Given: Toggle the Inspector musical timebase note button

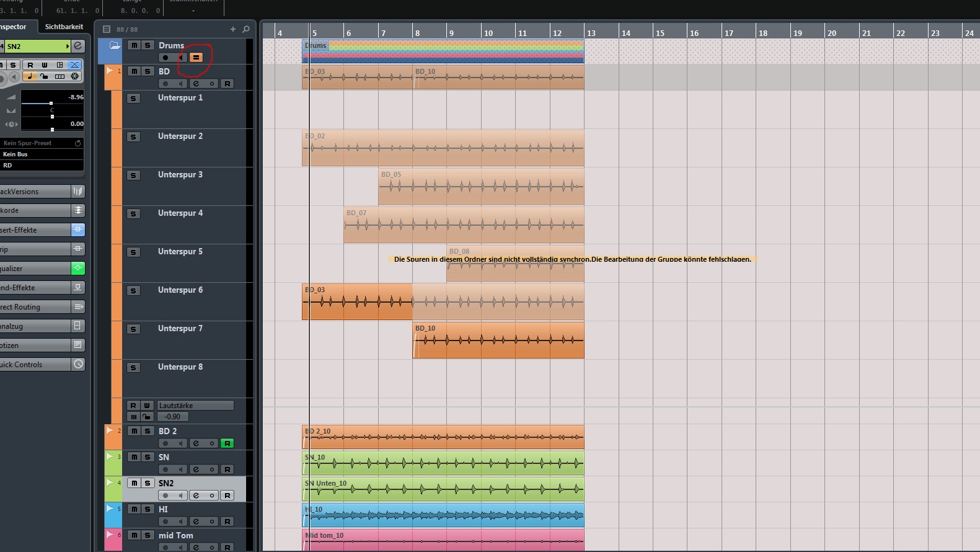Looking at the screenshot, I should click(30, 76).
